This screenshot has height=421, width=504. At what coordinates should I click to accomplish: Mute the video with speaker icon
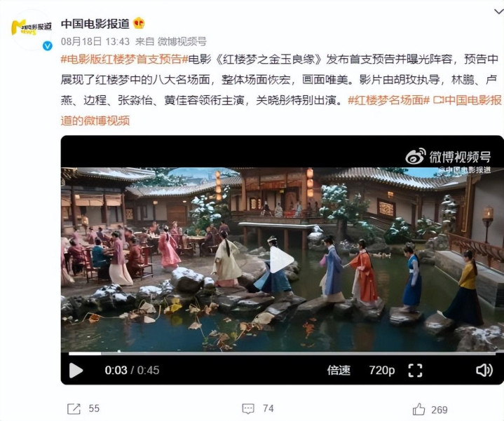tap(484, 371)
